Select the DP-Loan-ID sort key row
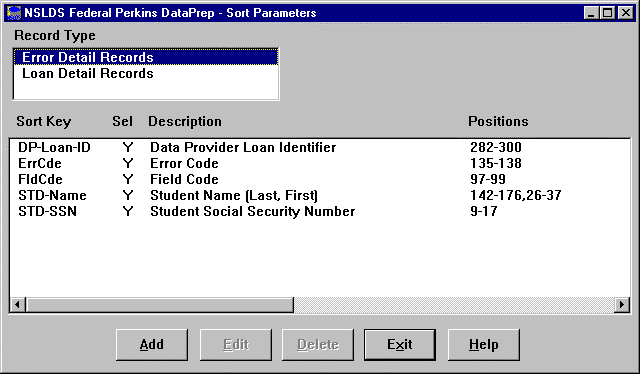Image resolution: width=640 pixels, height=374 pixels. coord(320,147)
